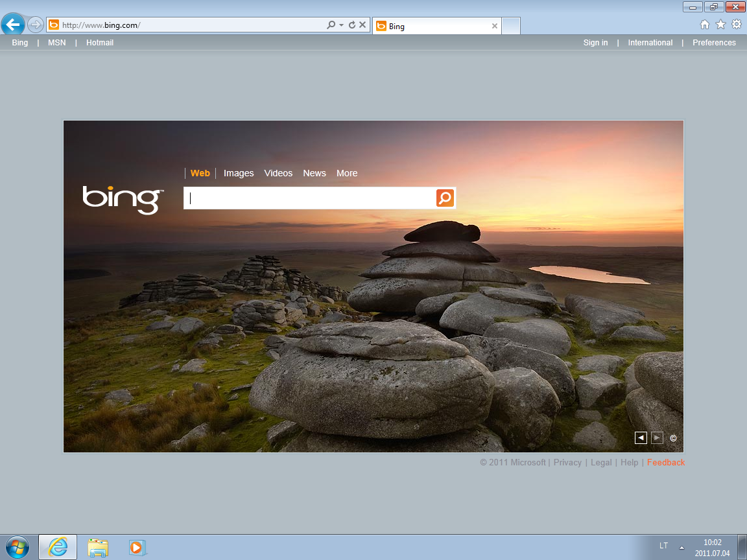747x560 pixels.
Task: Switch to Images search tab
Action: (x=239, y=173)
